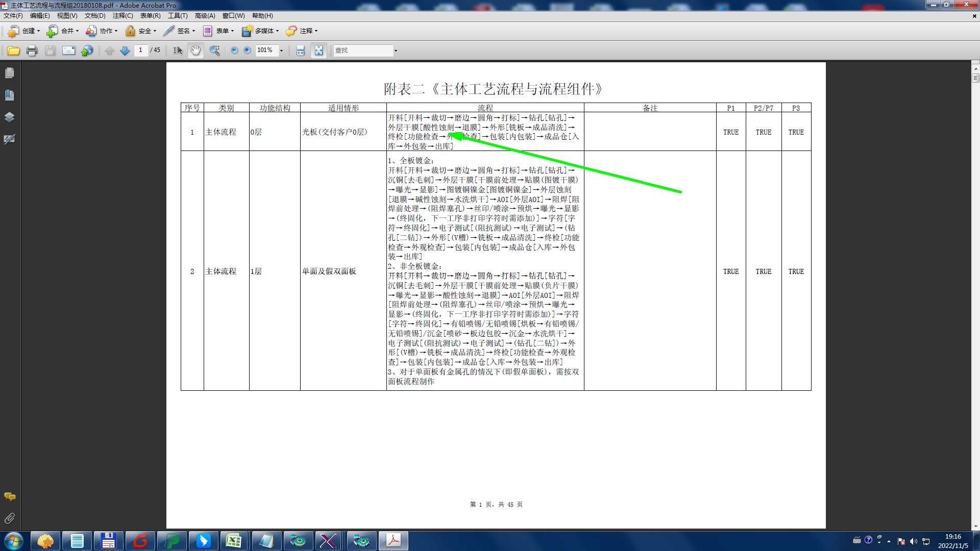
Task: Click the Open file folder icon
Action: 13,51
